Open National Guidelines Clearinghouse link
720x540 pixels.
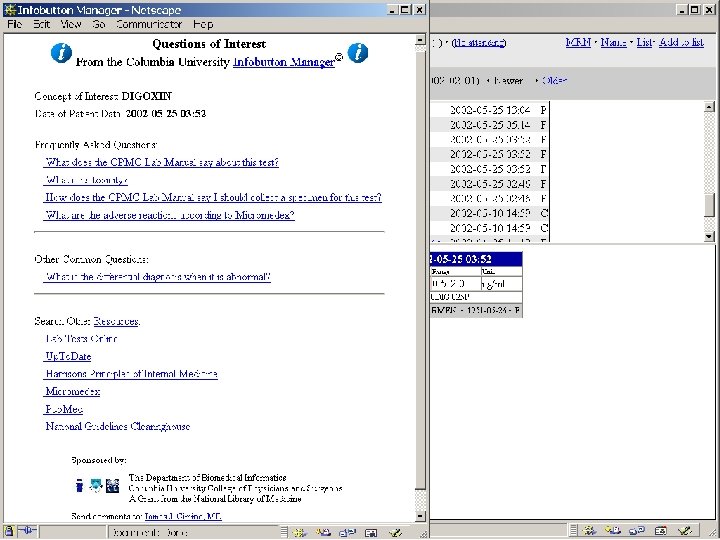(118, 427)
